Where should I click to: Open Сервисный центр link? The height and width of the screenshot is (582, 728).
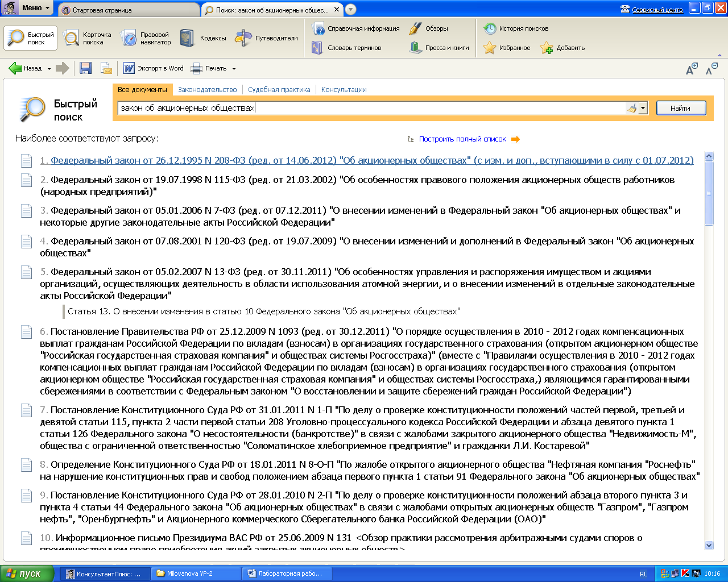click(657, 10)
